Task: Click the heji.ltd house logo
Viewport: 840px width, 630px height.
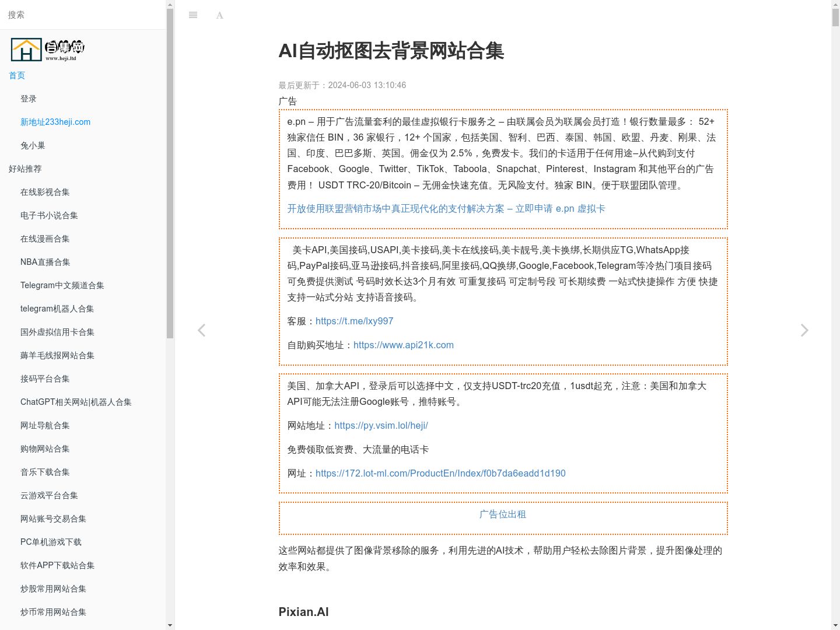Action: point(48,50)
